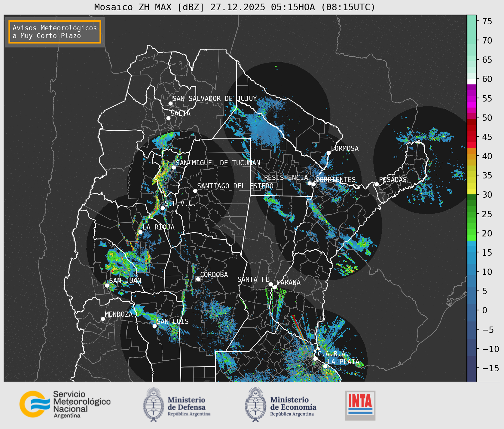Screen dimensions: 504x429
Task: Click the República Argentina text under Economía
Action: click(x=292, y=414)
